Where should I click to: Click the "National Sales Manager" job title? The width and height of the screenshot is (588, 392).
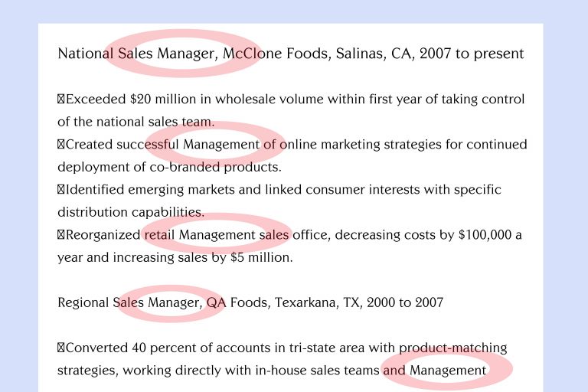click(138, 54)
